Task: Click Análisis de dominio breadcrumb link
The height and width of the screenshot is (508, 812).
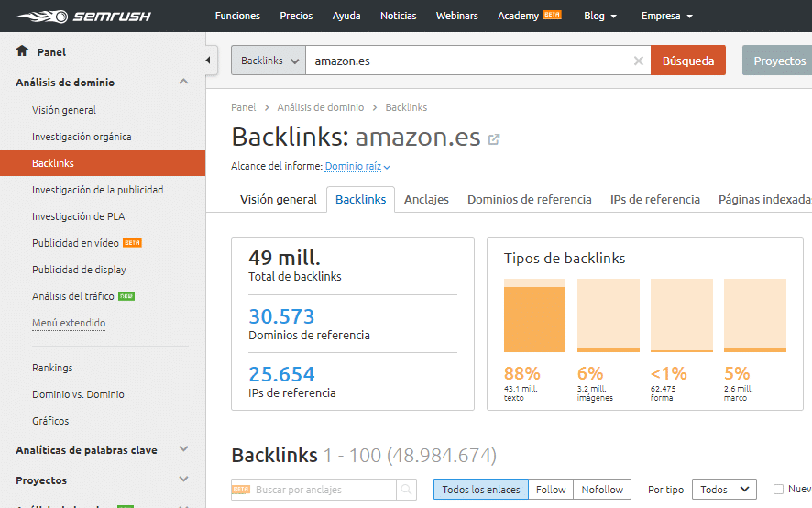Action: click(x=321, y=107)
